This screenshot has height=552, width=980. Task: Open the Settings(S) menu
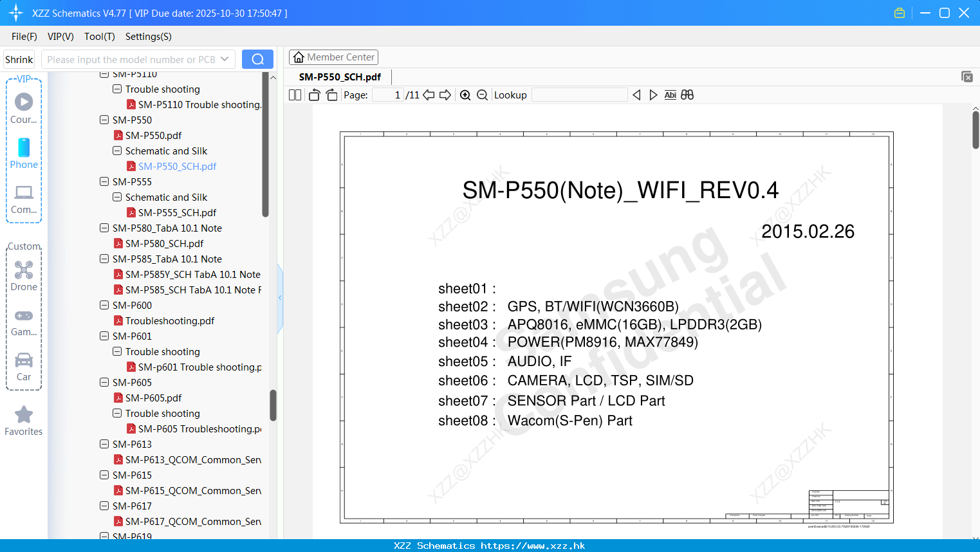pos(149,37)
